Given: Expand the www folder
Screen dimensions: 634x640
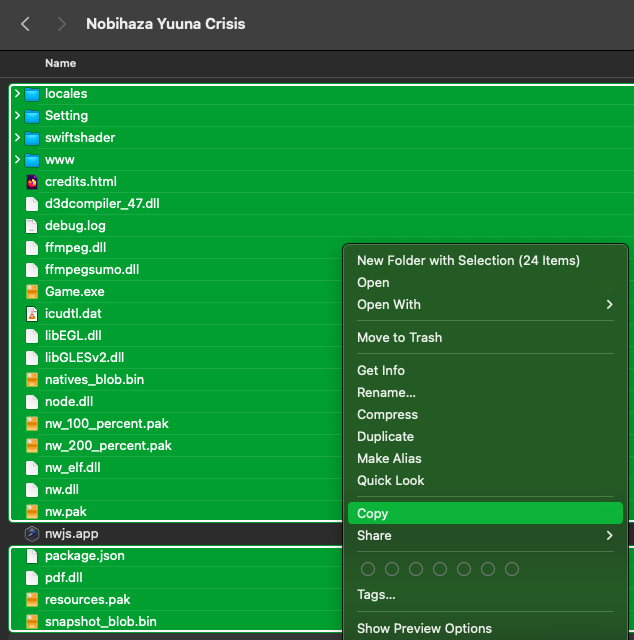Looking at the screenshot, I should click(17, 160).
